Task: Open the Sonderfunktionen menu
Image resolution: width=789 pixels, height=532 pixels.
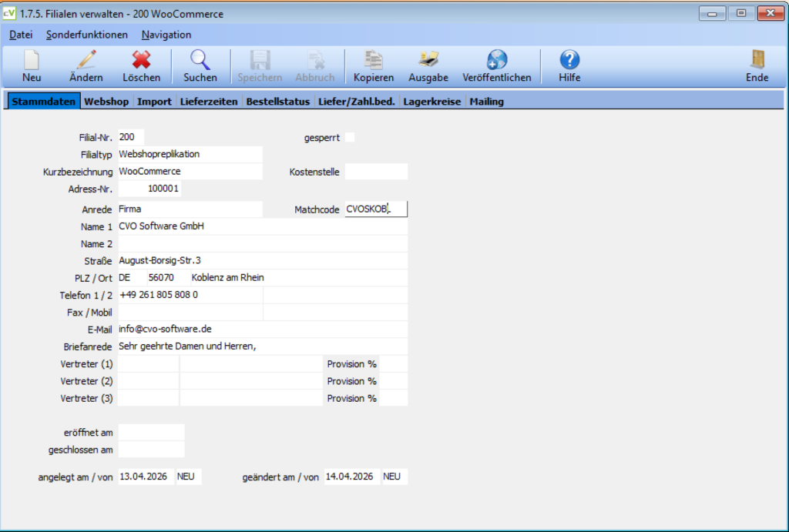Action: click(x=87, y=35)
